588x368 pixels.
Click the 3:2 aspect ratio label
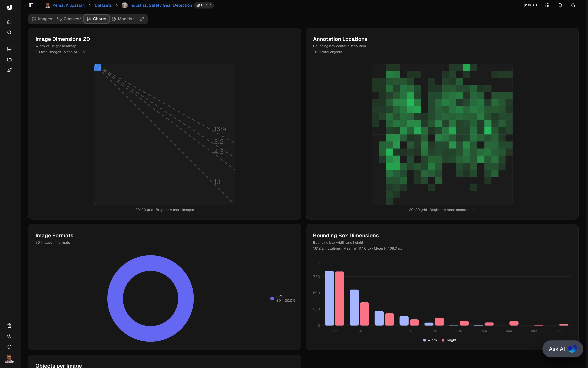click(219, 142)
